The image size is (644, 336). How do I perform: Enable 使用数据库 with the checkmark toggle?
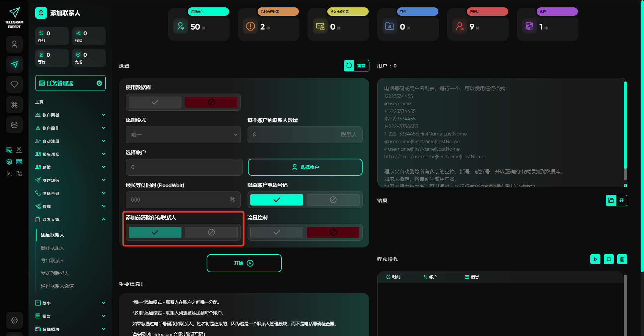tap(155, 102)
